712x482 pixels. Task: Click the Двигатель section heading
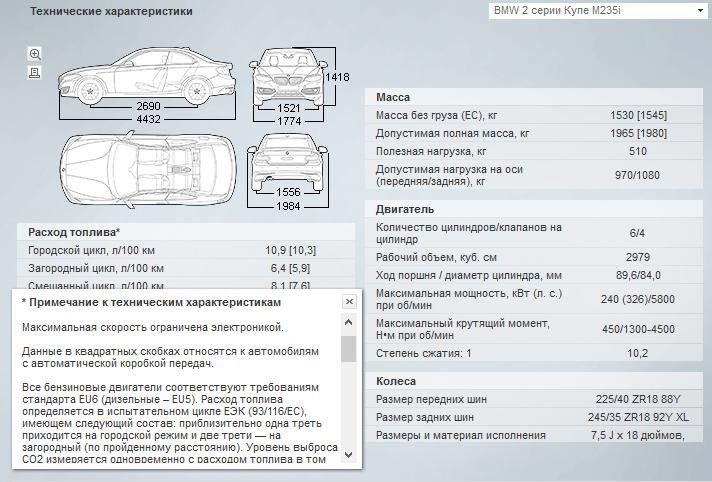[x=405, y=209]
